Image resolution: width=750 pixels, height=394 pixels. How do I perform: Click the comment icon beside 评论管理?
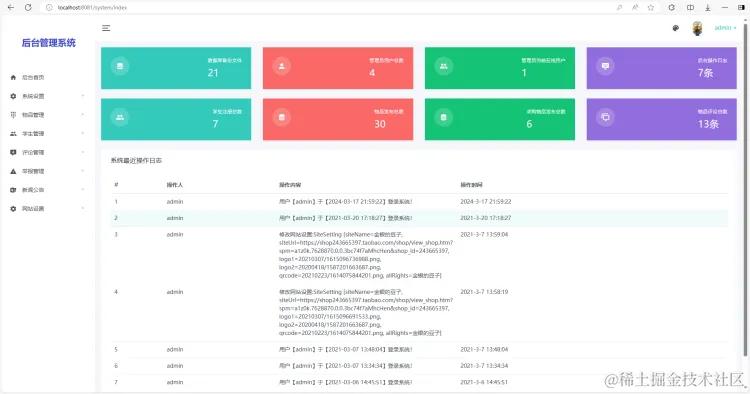pyautogui.click(x=13, y=153)
